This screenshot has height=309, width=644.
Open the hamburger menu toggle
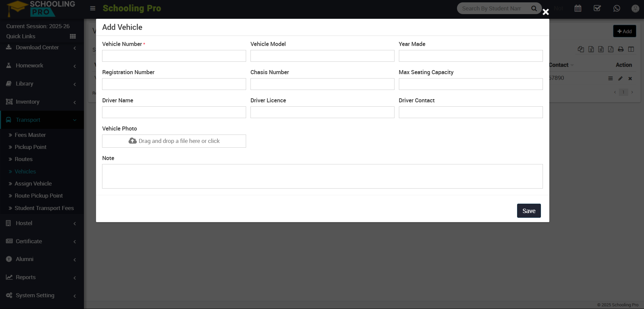tap(93, 8)
